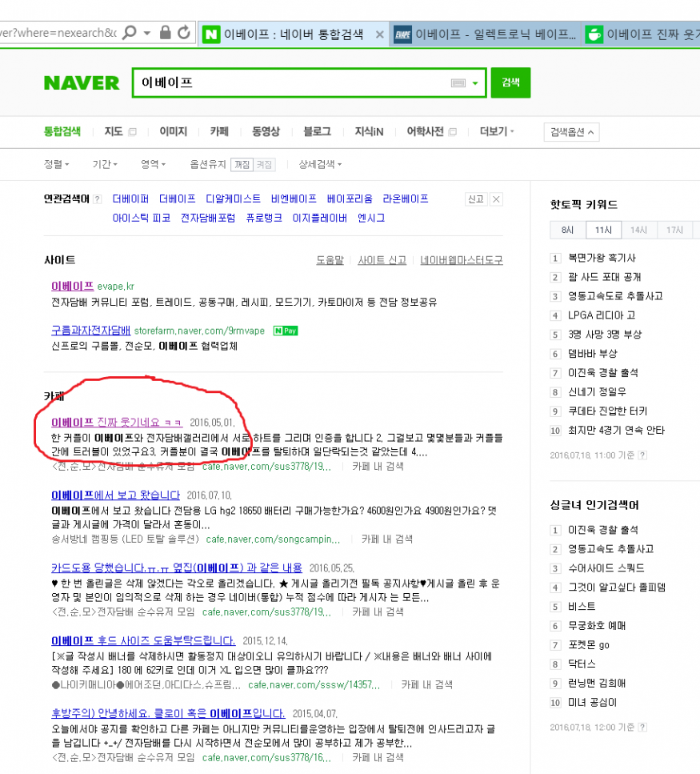This screenshot has height=774, width=700.
Task: Click the help icon beside 연관검색어
Action: point(98,199)
